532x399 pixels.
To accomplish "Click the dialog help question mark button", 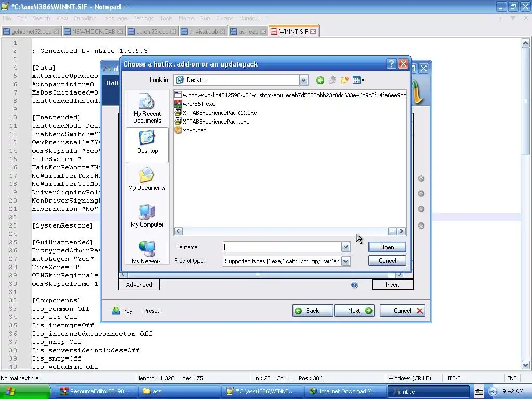I will point(391,64).
